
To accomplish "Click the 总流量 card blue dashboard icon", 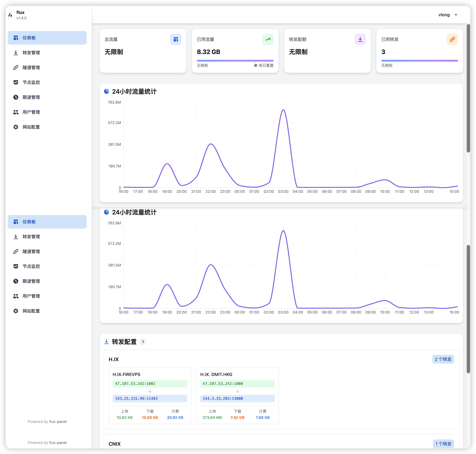I will pos(176,39).
